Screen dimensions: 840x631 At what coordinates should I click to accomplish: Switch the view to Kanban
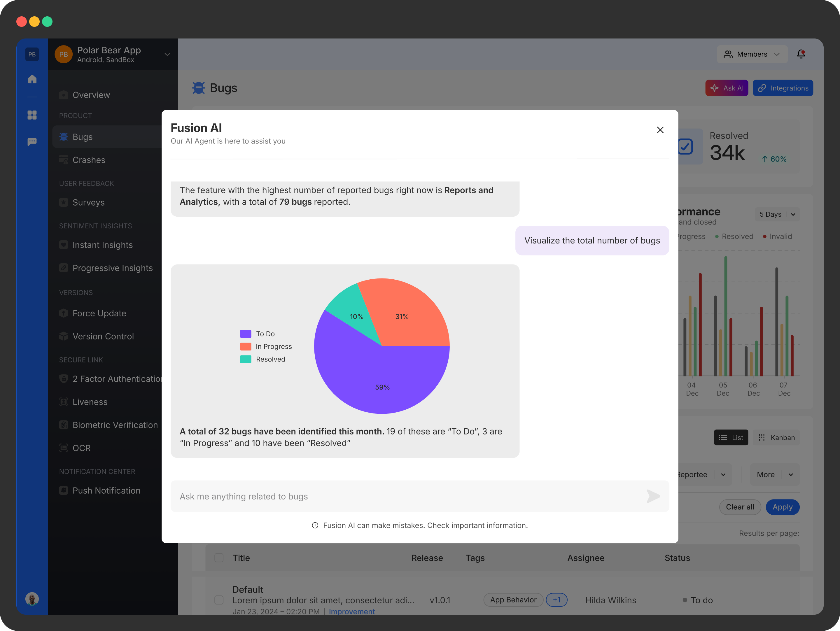click(x=776, y=437)
